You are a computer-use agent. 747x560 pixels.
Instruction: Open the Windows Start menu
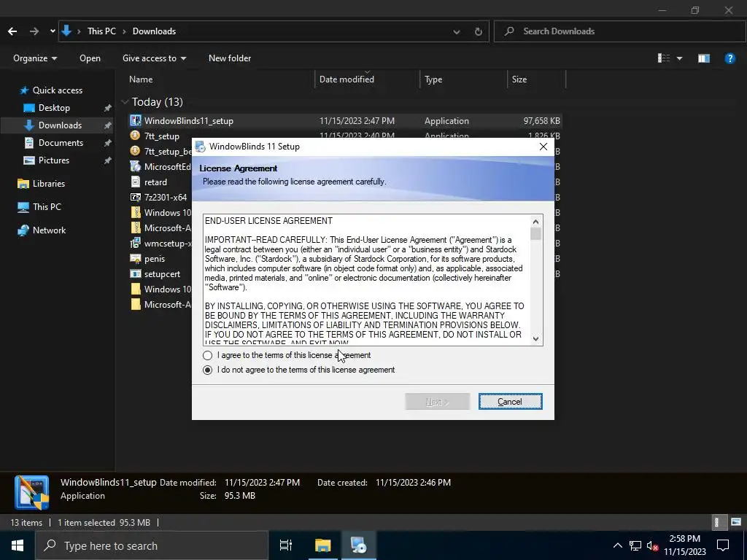18,545
